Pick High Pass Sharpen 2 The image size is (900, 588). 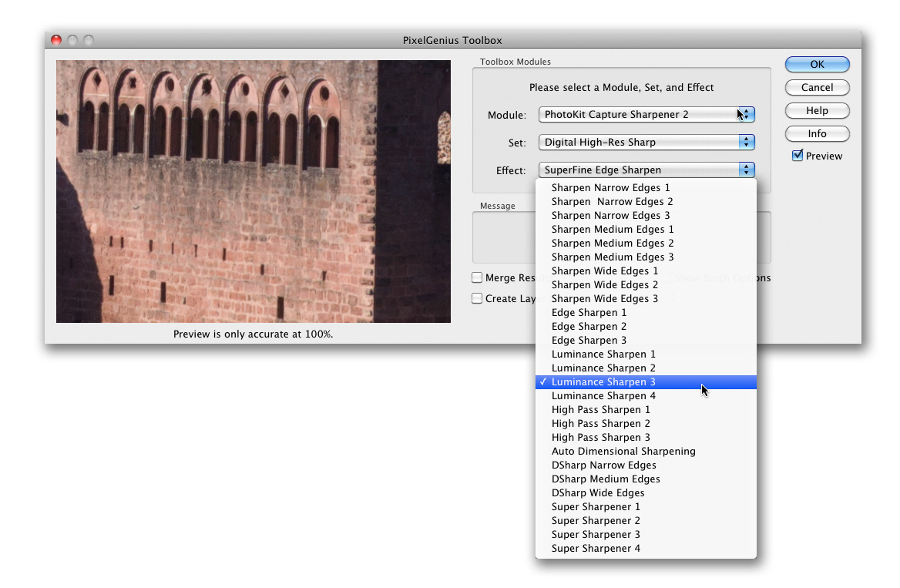(x=646, y=423)
